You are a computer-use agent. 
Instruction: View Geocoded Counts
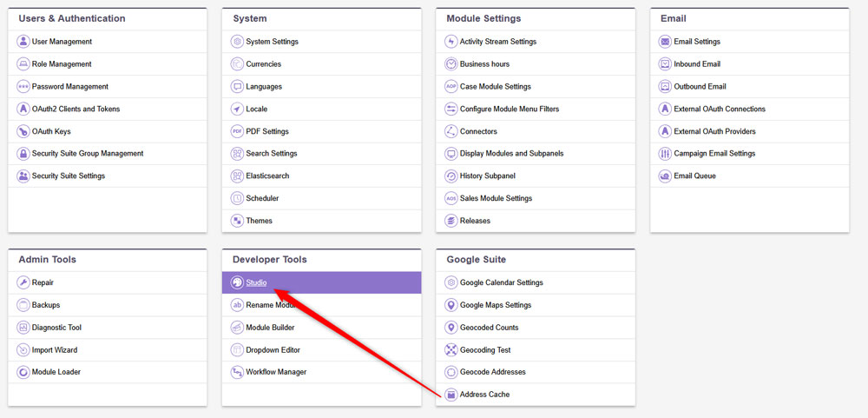click(490, 328)
